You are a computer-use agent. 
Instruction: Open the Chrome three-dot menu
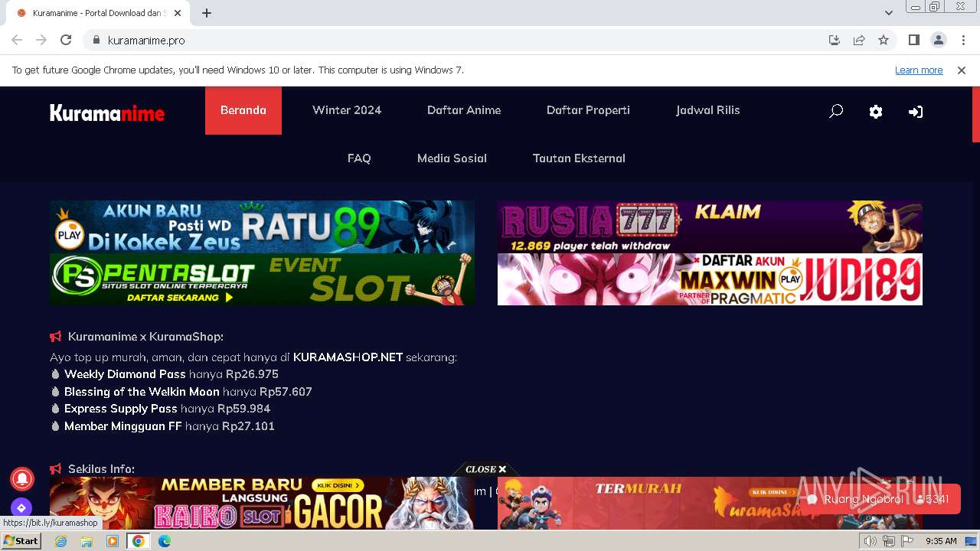point(963,40)
